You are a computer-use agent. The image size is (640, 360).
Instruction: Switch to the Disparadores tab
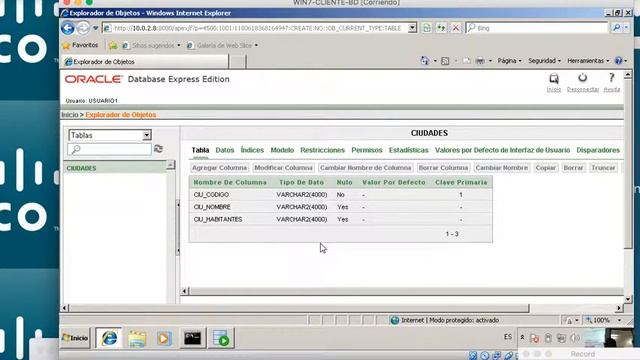click(598, 150)
